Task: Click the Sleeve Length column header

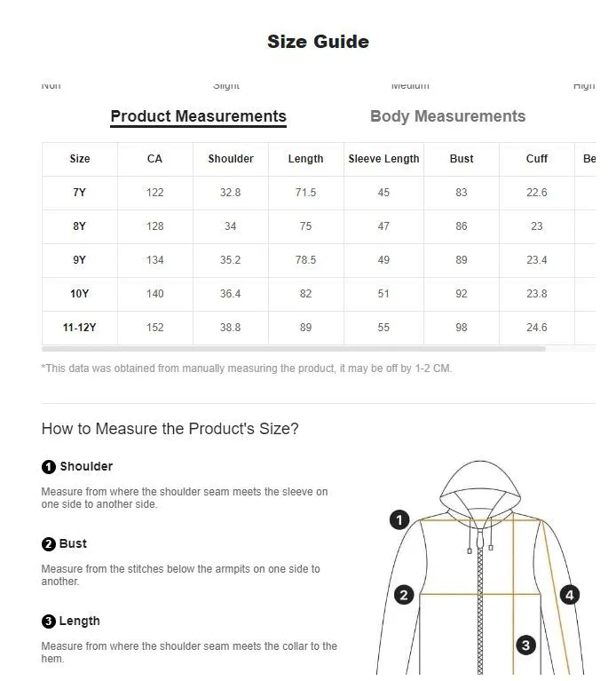Action: tap(383, 159)
